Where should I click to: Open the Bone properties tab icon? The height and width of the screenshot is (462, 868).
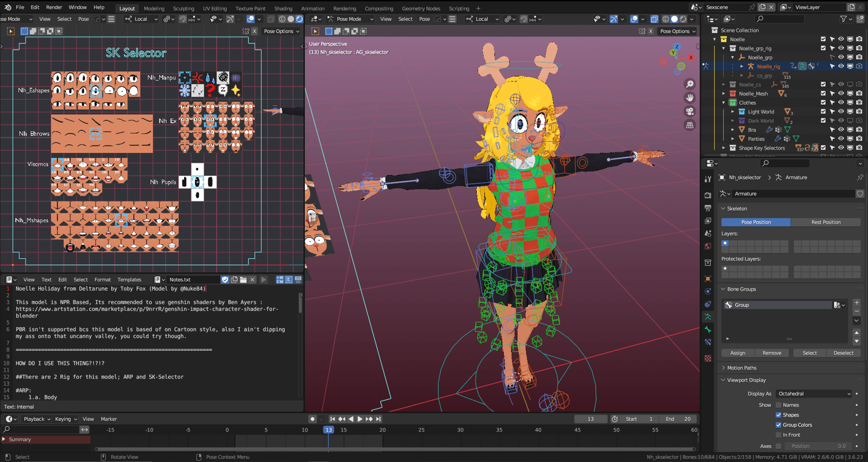coord(708,329)
